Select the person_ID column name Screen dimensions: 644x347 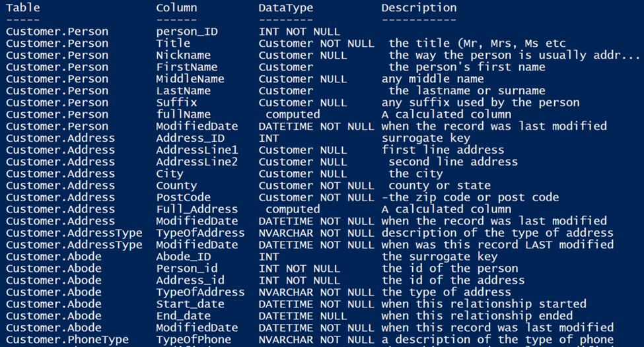click(x=187, y=32)
